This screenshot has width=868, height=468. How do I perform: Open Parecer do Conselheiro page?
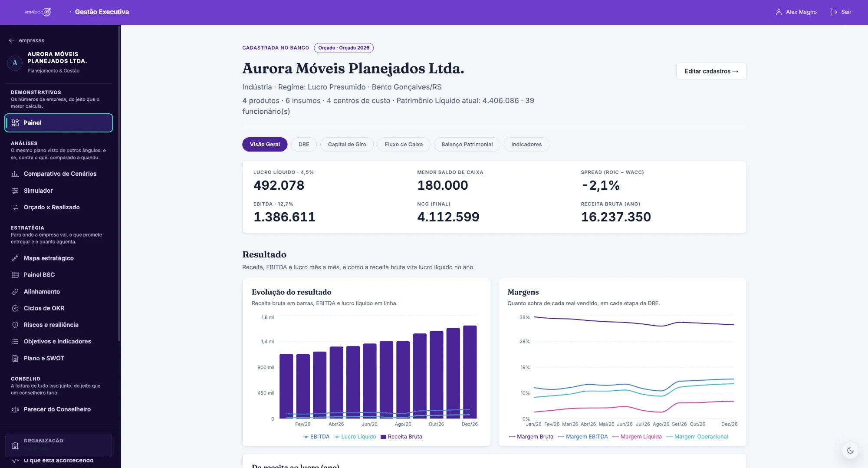click(59, 409)
